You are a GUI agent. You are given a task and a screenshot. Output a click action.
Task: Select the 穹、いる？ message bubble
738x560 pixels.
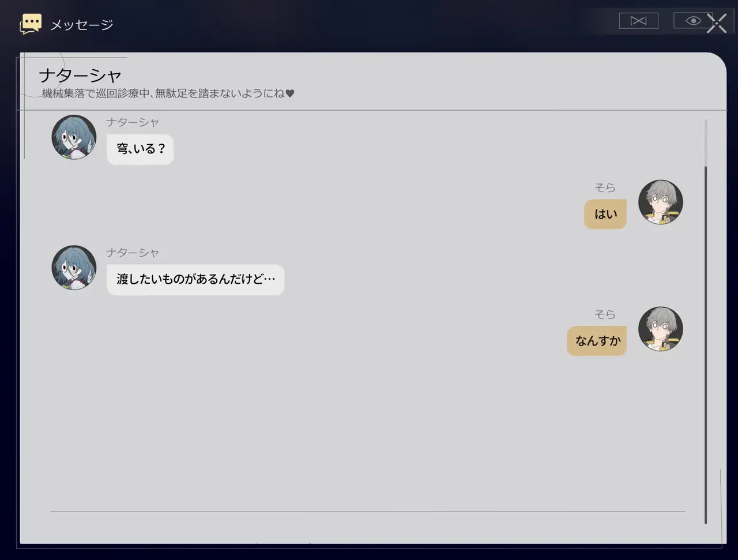point(140,149)
